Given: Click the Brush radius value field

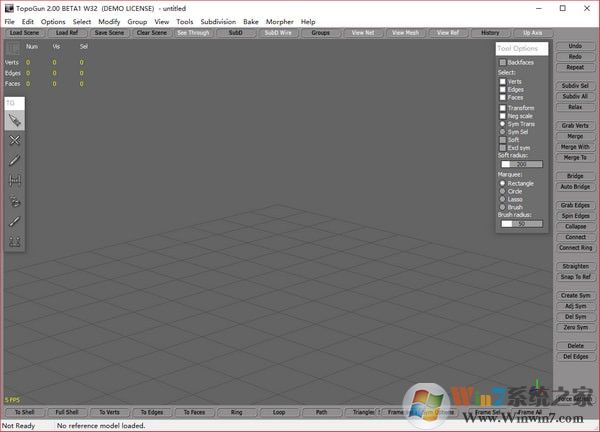Looking at the screenshot, I should tap(521, 224).
